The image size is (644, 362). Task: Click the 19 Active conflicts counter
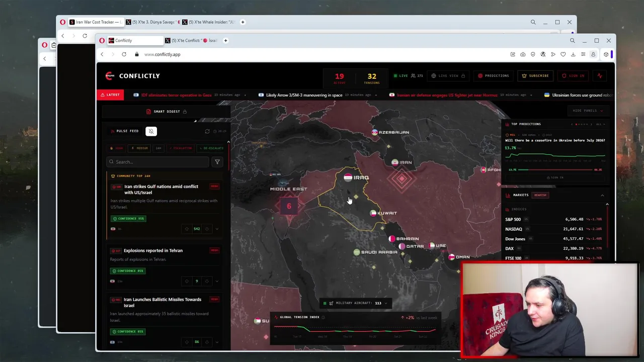coord(340,78)
